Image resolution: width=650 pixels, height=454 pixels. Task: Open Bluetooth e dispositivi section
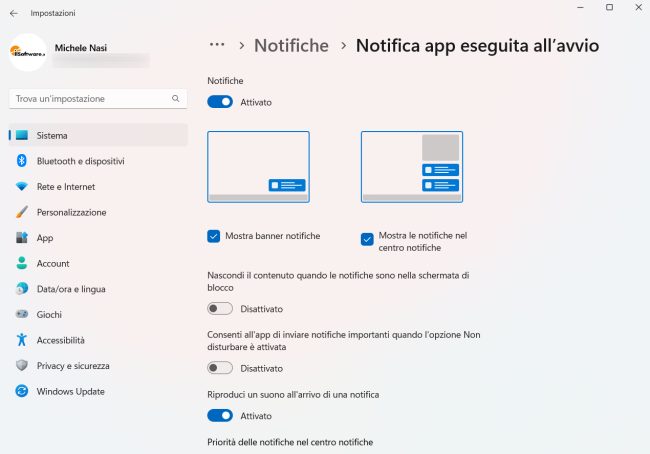[x=80, y=161]
